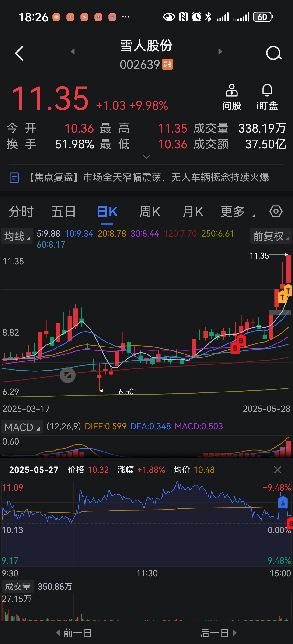Tap the 问股 ask-stock icon
This screenshot has height=644, width=293.
tap(232, 97)
